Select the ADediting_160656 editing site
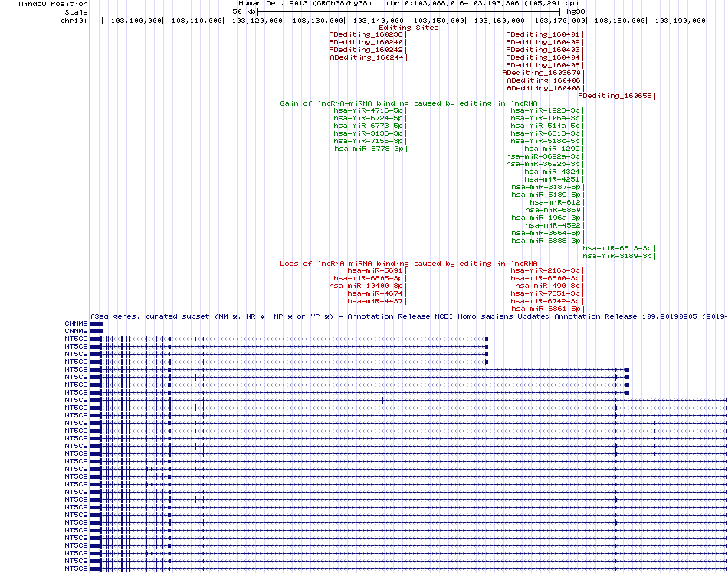The height and width of the screenshot is (573, 728). coord(615,96)
